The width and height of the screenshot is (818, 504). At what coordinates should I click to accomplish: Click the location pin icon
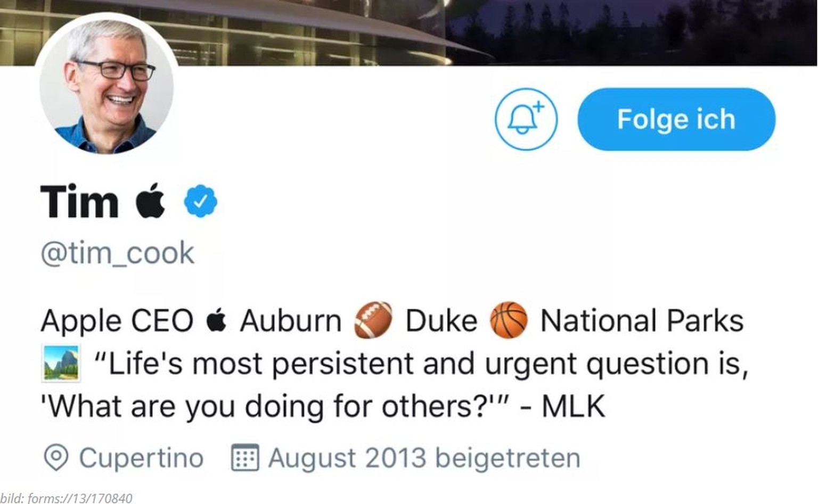[x=56, y=458]
